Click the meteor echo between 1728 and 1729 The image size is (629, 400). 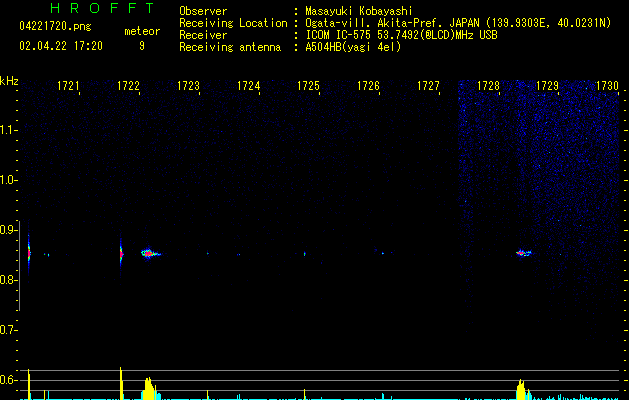pos(523,253)
